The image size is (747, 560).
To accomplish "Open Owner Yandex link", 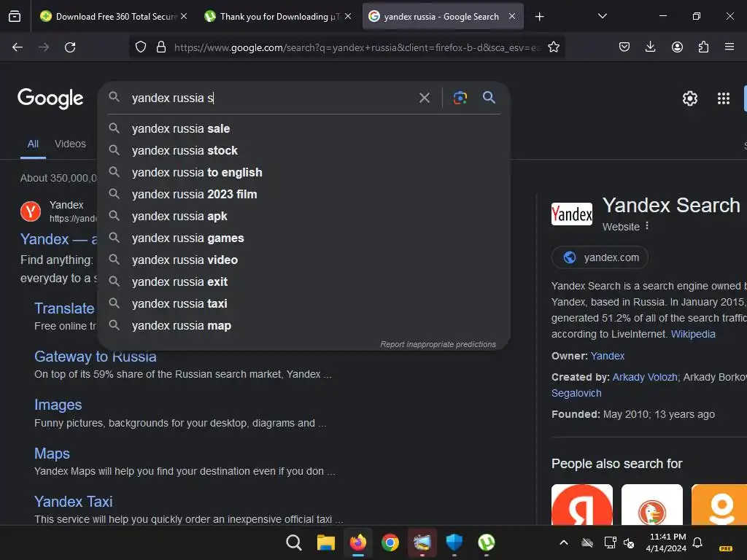I will point(608,356).
